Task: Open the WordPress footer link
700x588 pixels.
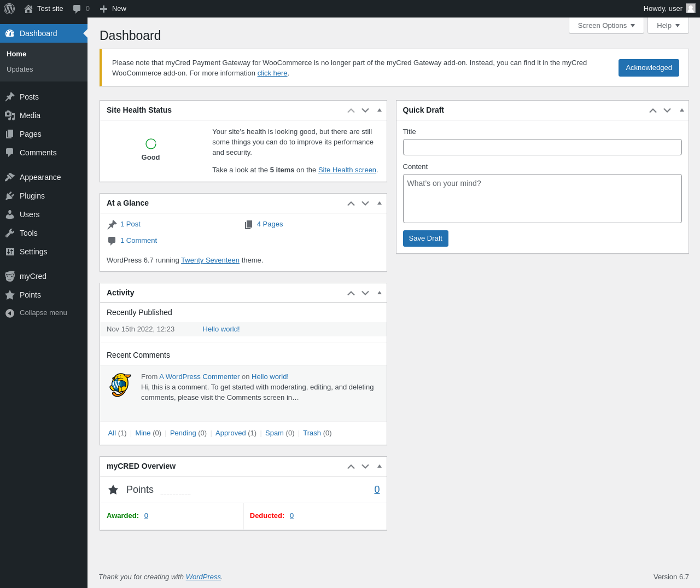Action: [203, 577]
